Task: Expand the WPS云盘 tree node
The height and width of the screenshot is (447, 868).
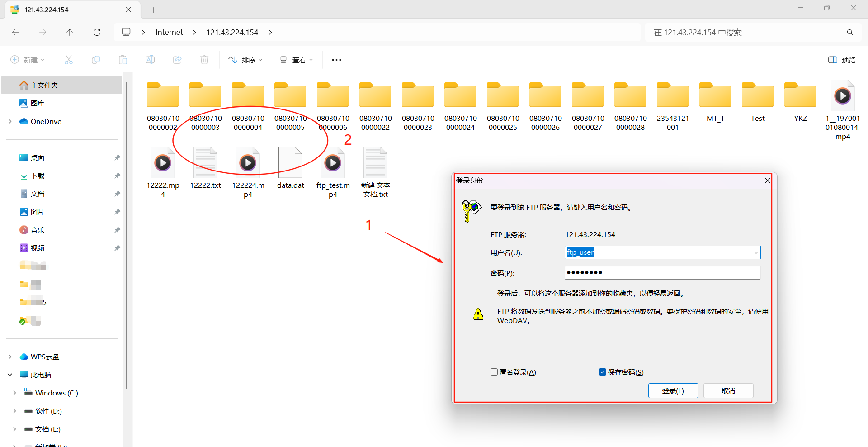Action: click(10, 357)
